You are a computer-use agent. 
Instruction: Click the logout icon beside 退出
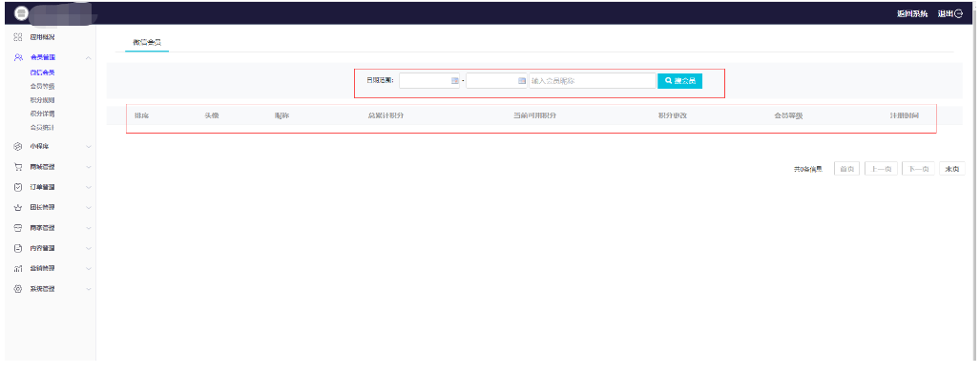[959, 13]
